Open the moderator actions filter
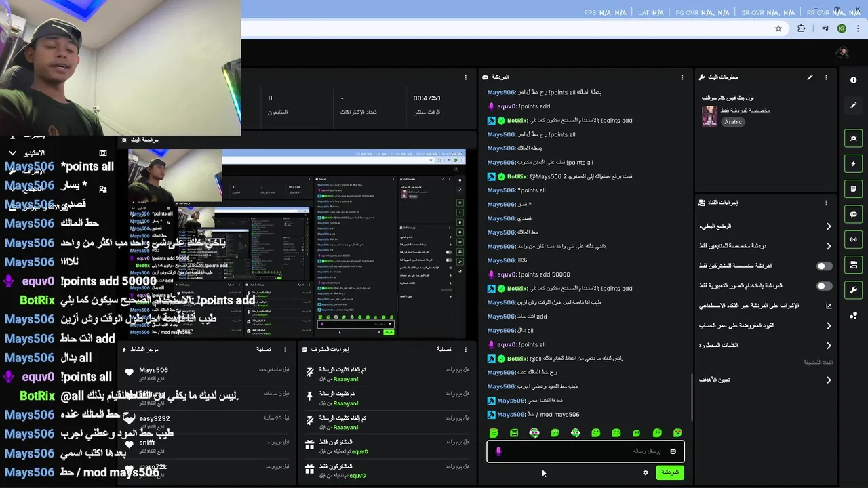Image resolution: width=868 pixels, height=488 pixels. (x=444, y=350)
